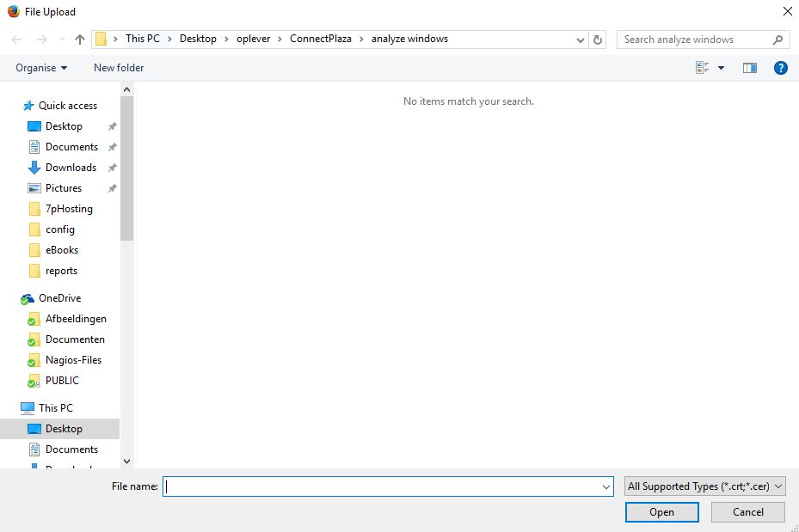Open the address bar previous locations dropdown
Viewport: 799px width, 532px height.
pos(581,40)
